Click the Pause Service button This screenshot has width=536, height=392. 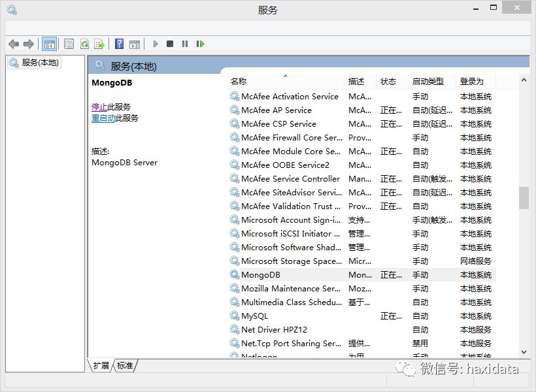click(x=185, y=44)
